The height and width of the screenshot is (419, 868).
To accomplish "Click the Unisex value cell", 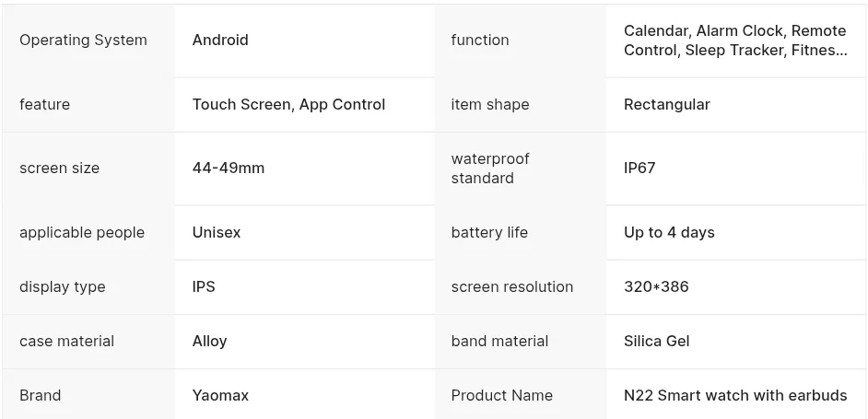I will [217, 233].
